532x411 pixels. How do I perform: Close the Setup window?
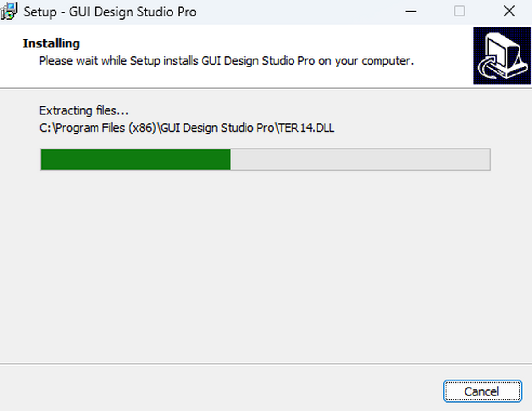[x=509, y=12]
